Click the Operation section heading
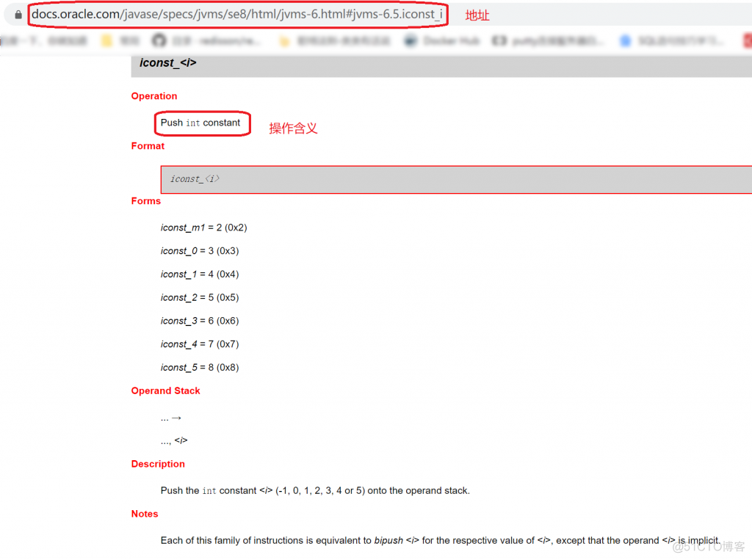The width and height of the screenshot is (752, 560). click(154, 96)
